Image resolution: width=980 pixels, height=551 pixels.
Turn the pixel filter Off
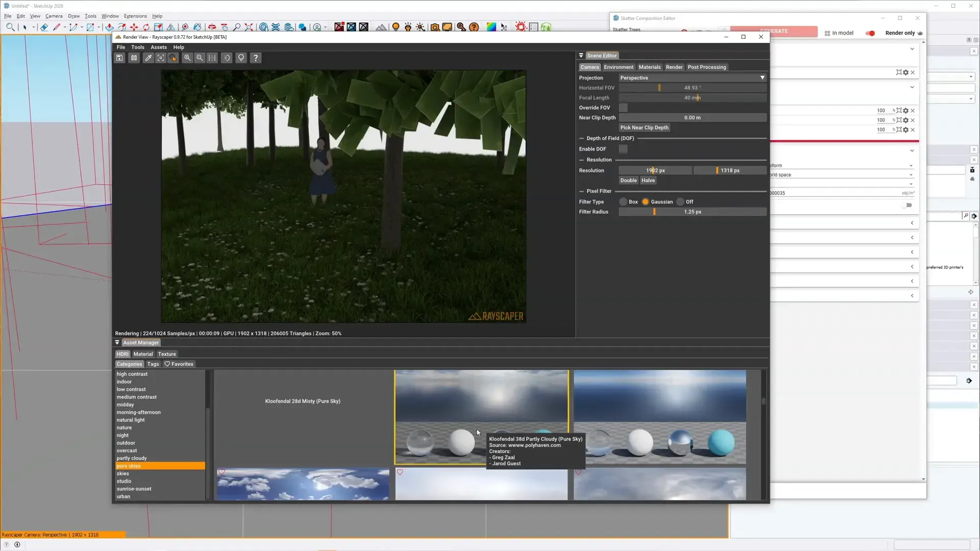click(680, 202)
